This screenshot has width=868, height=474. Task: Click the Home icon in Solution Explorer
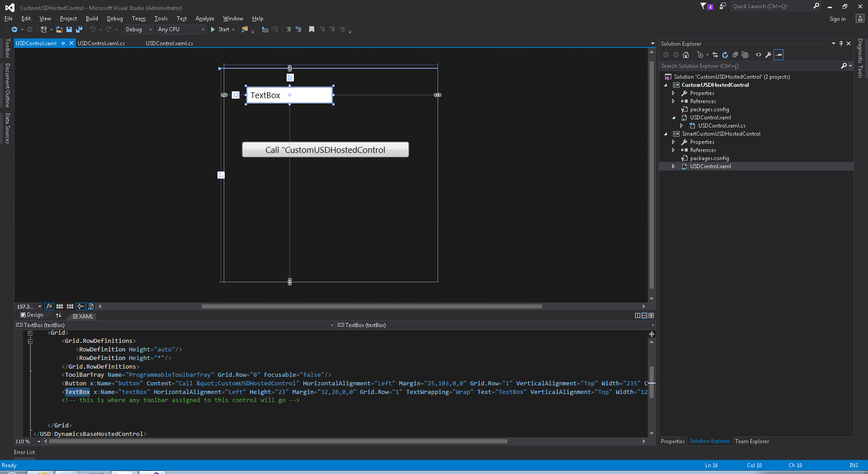coord(686,55)
